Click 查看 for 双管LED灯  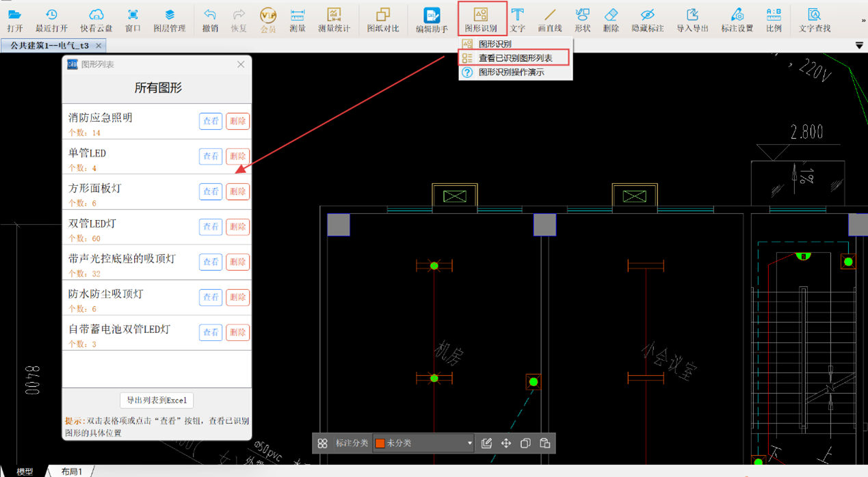[x=211, y=227]
